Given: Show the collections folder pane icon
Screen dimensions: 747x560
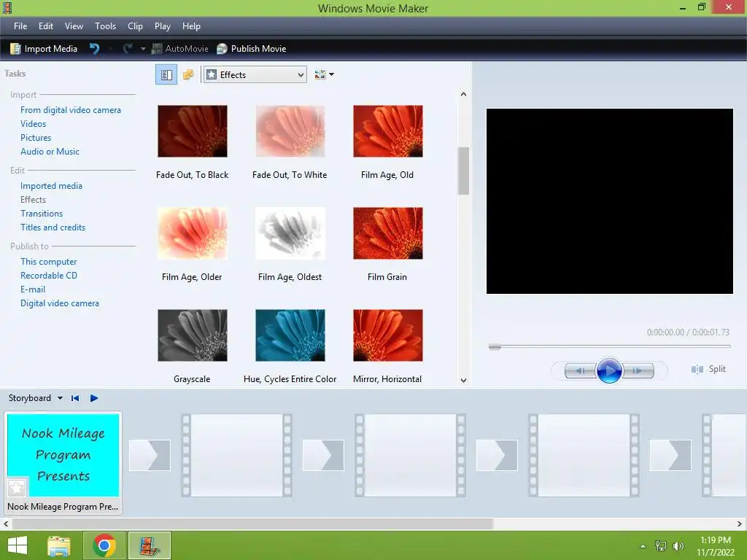Looking at the screenshot, I should 188,75.
